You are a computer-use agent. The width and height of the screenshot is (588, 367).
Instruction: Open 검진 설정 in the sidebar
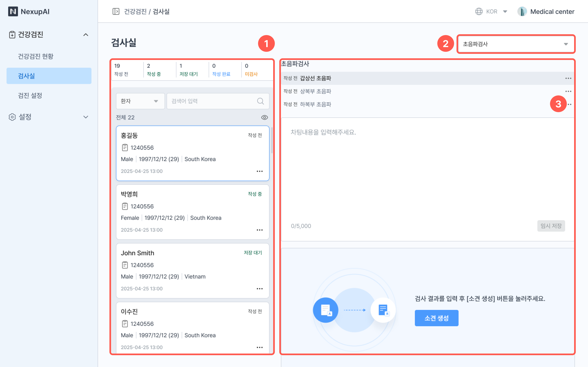30,95
